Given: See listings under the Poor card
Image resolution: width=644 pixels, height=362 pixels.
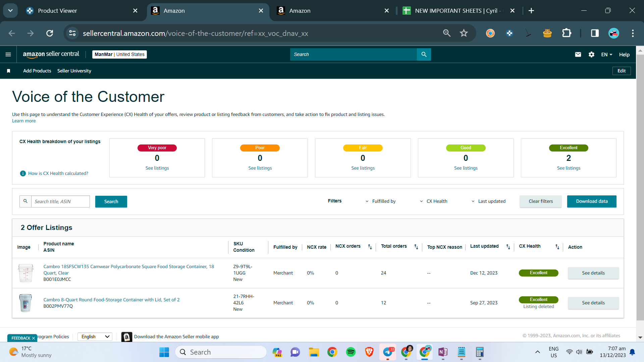Looking at the screenshot, I should pos(260,168).
